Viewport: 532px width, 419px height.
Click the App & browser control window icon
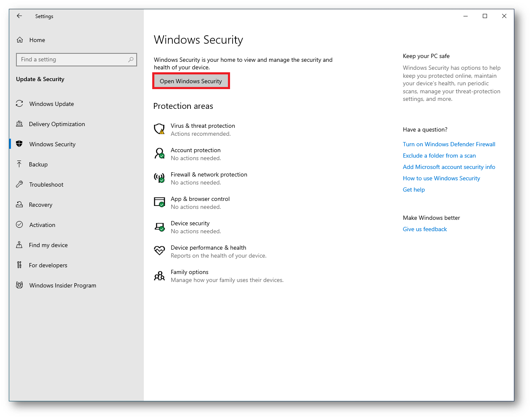pyautogui.click(x=159, y=202)
